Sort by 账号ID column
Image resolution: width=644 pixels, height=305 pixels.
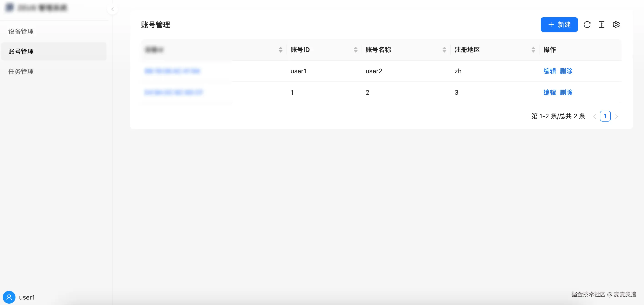(355, 50)
